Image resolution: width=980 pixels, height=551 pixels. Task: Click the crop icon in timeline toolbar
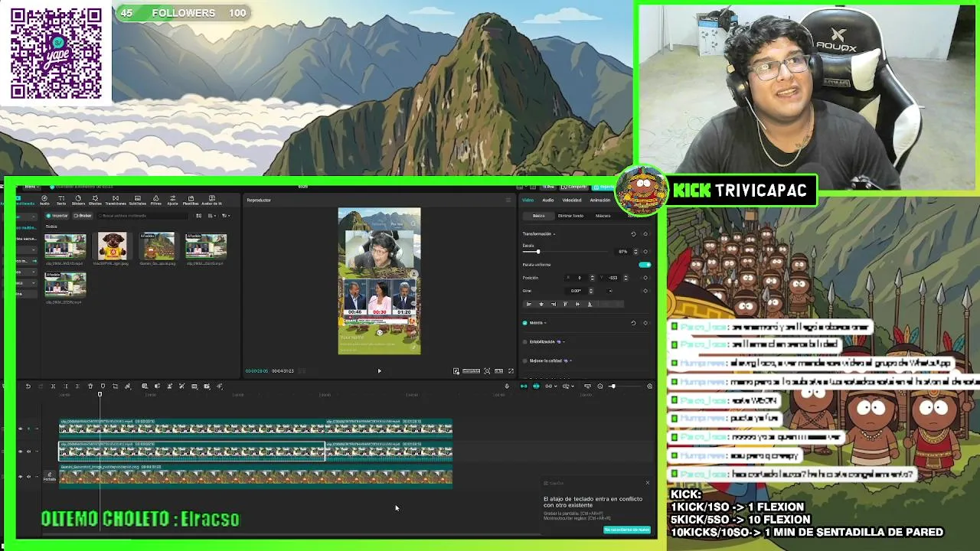pos(116,386)
